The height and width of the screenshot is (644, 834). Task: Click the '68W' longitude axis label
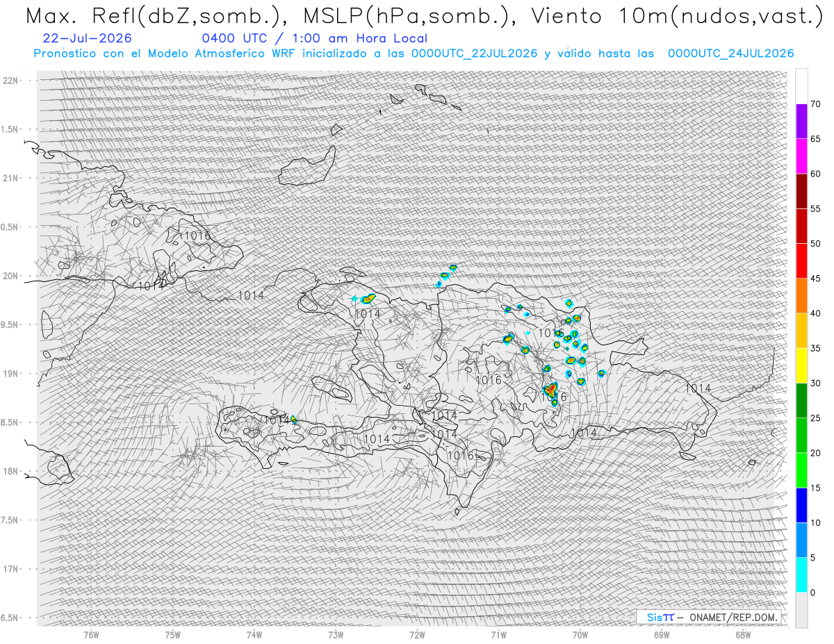pos(743,634)
